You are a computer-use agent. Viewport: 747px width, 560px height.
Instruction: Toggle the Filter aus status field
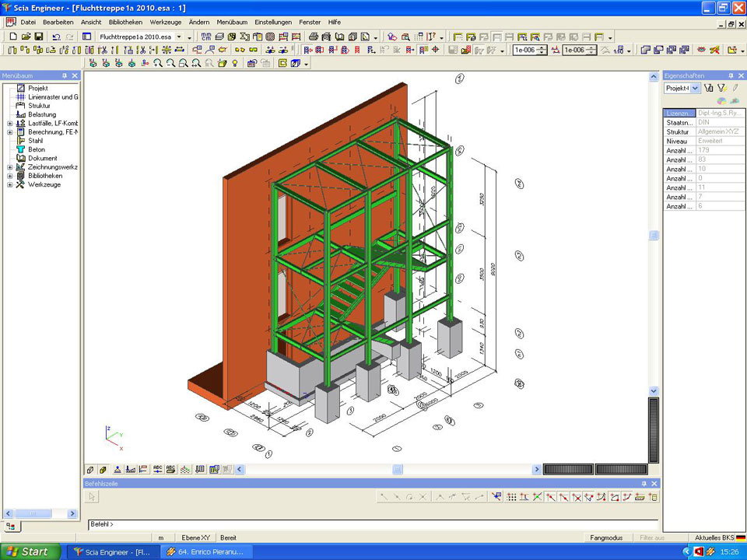point(652,537)
